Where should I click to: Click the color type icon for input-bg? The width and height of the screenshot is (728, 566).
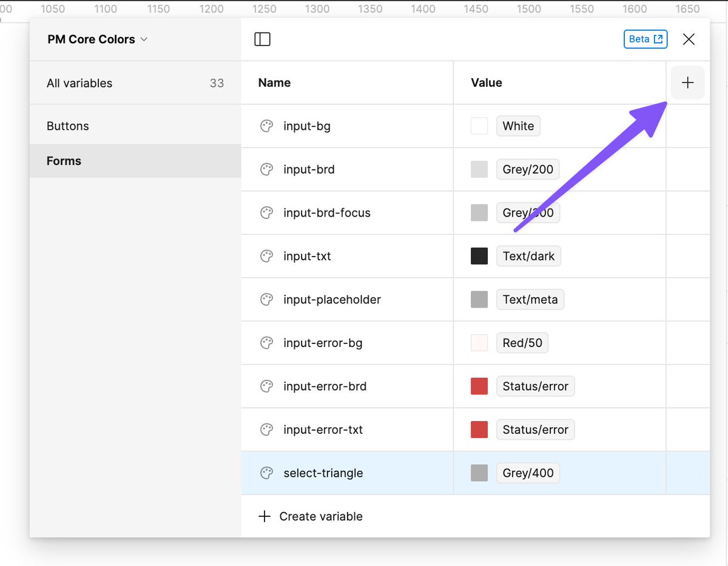tap(266, 126)
